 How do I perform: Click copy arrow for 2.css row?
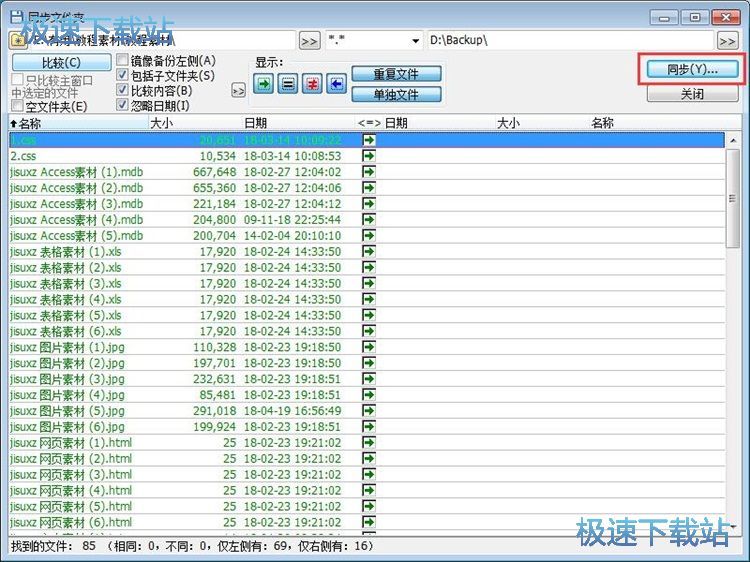point(369,156)
